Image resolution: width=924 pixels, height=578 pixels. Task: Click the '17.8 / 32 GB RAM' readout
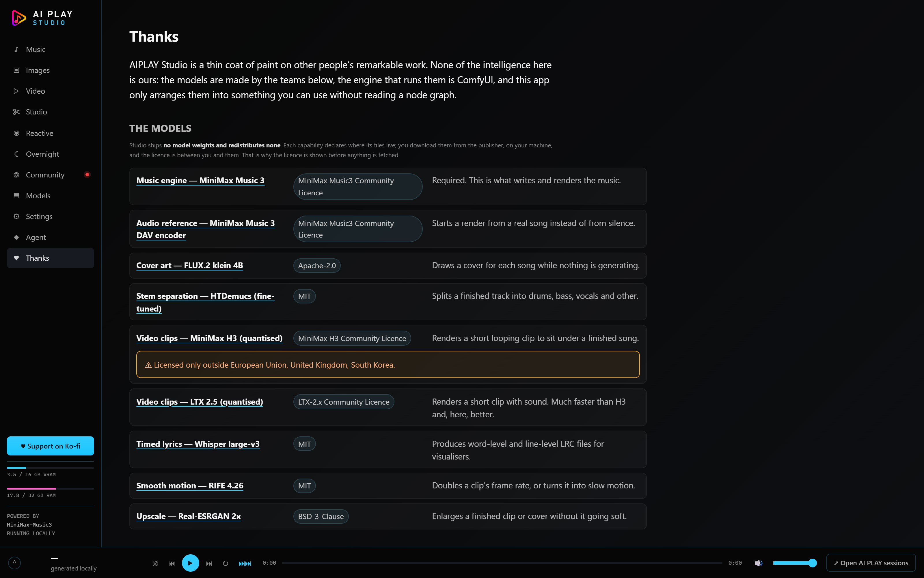pos(31,495)
